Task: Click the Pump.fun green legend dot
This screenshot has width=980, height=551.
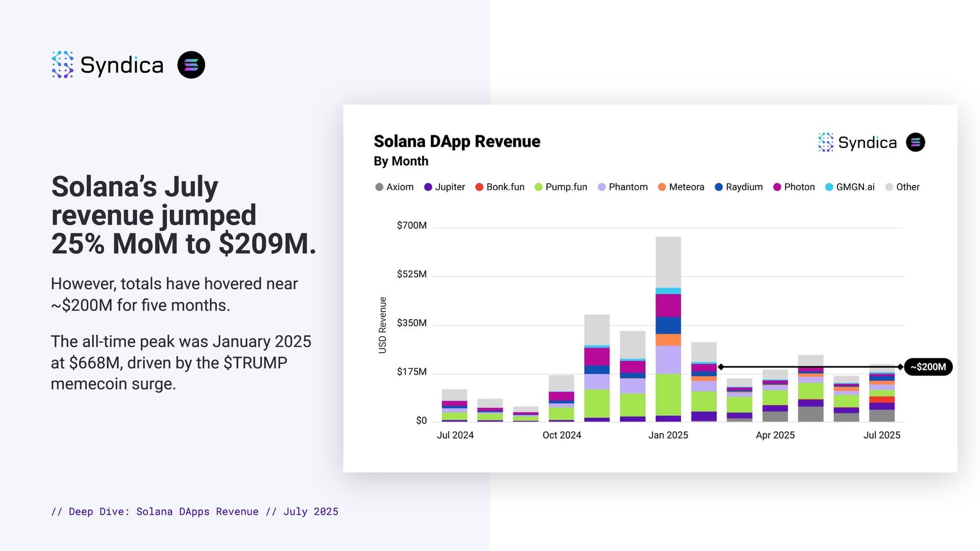Action: point(538,187)
